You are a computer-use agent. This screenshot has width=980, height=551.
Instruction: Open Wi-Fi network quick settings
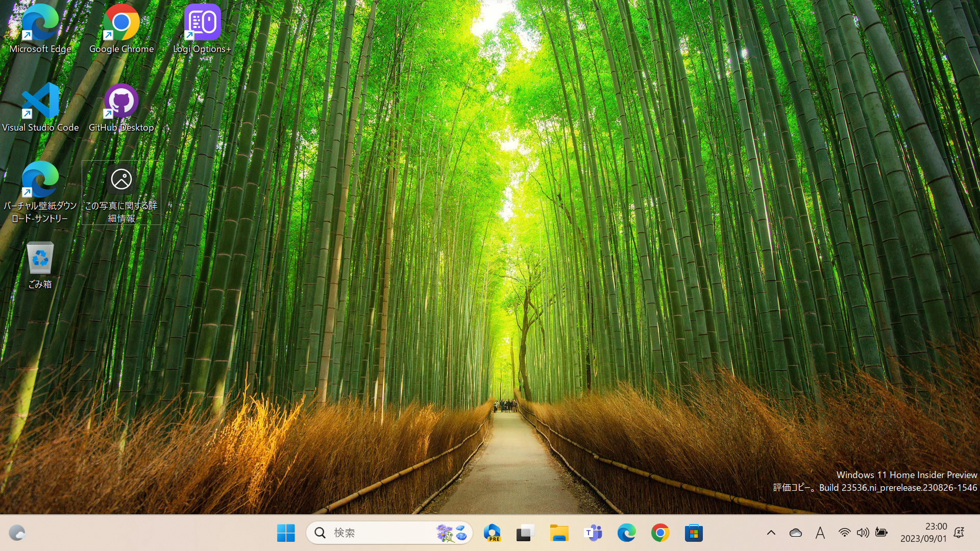(x=845, y=533)
